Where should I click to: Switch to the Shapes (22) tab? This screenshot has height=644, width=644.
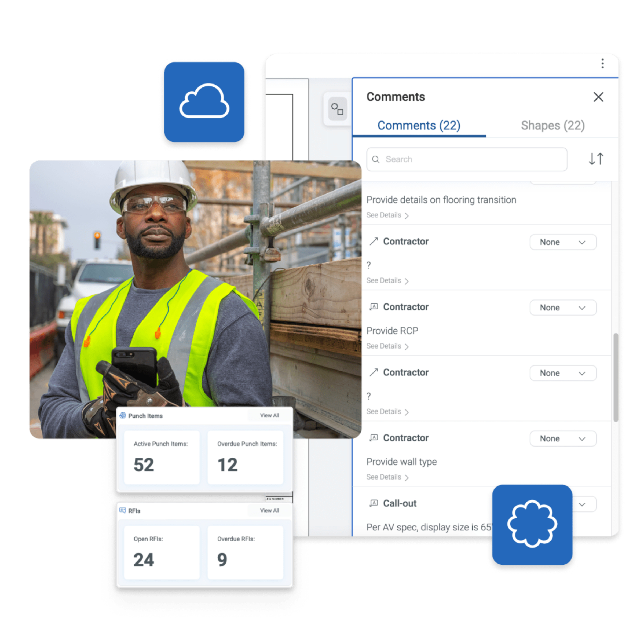[553, 126]
